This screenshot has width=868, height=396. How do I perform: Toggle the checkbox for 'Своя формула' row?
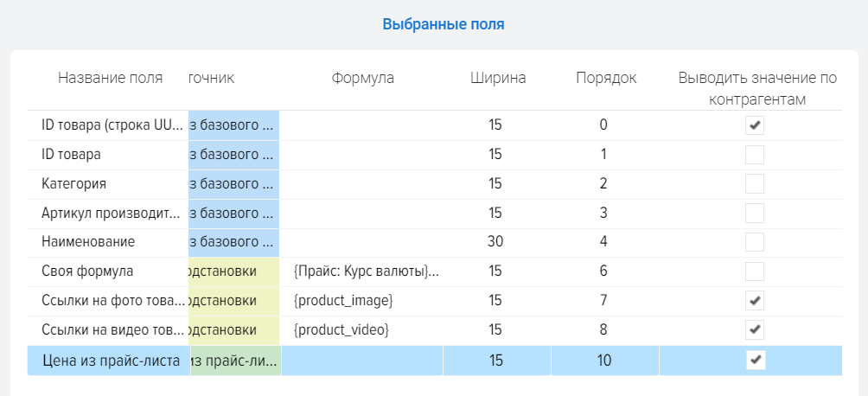point(755,271)
